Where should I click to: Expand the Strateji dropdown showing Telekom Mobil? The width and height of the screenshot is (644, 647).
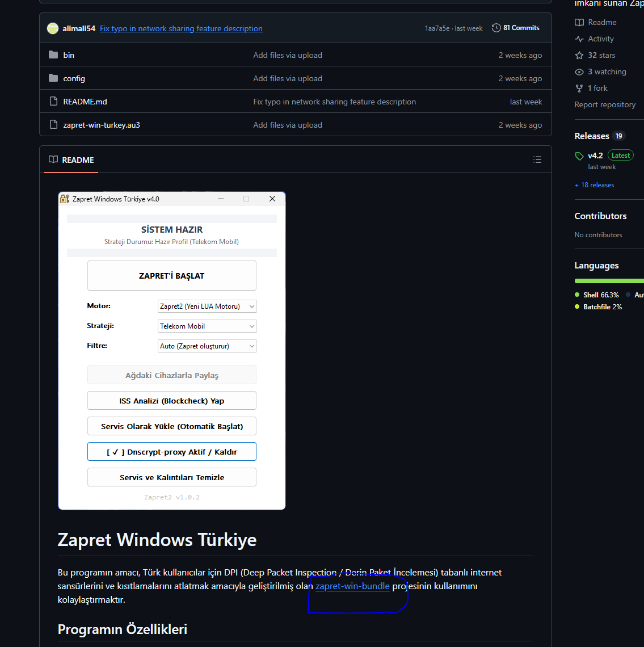click(x=207, y=326)
